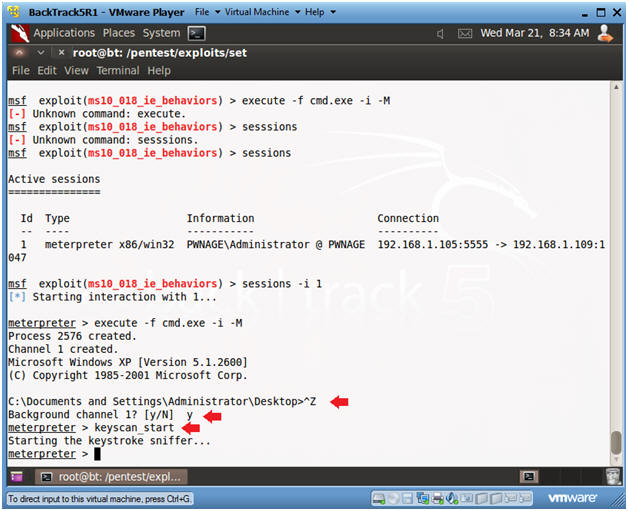Click the VMware hard disk status icon
The width and height of the screenshot is (628, 511).
point(378,499)
